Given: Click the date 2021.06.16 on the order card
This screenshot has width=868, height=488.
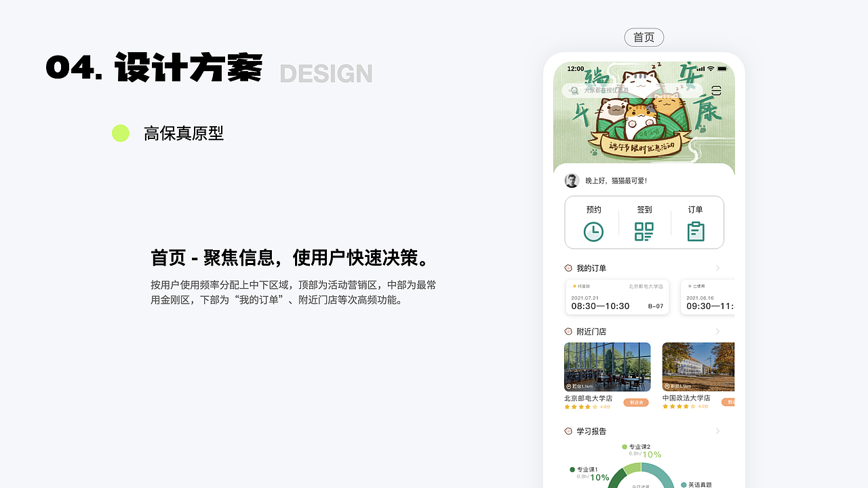Looking at the screenshot, I should pyautogui.click(x=700, y=298).
